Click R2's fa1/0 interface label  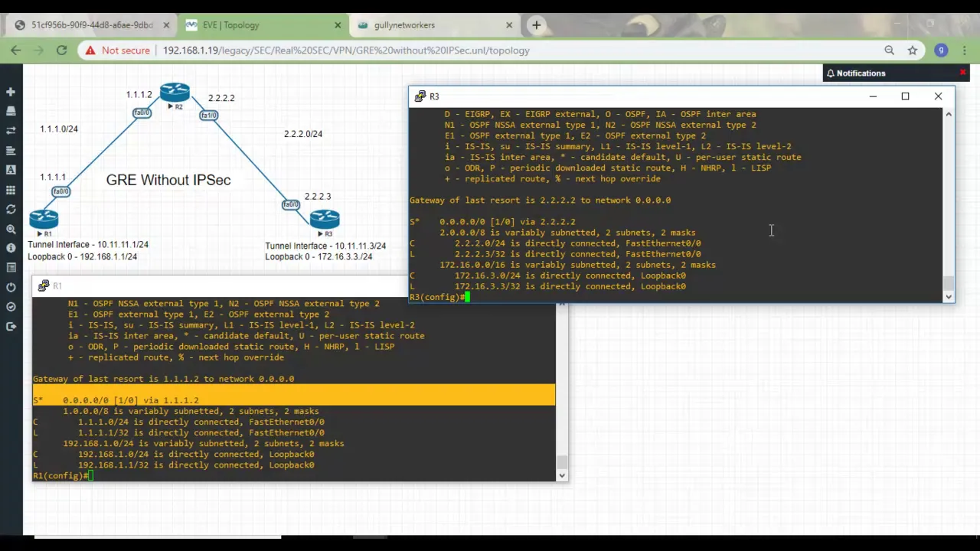[208, 115]
